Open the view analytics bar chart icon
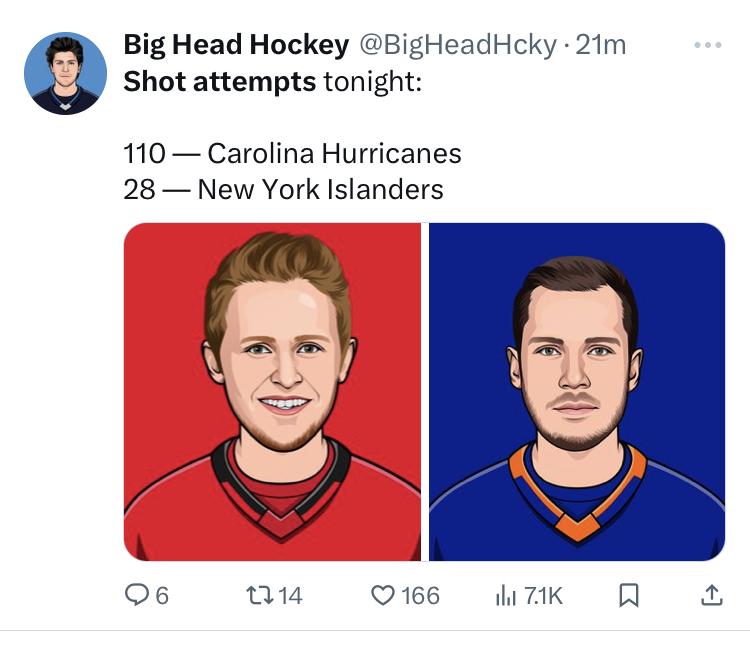750x652 pixels. coord(505,595)
